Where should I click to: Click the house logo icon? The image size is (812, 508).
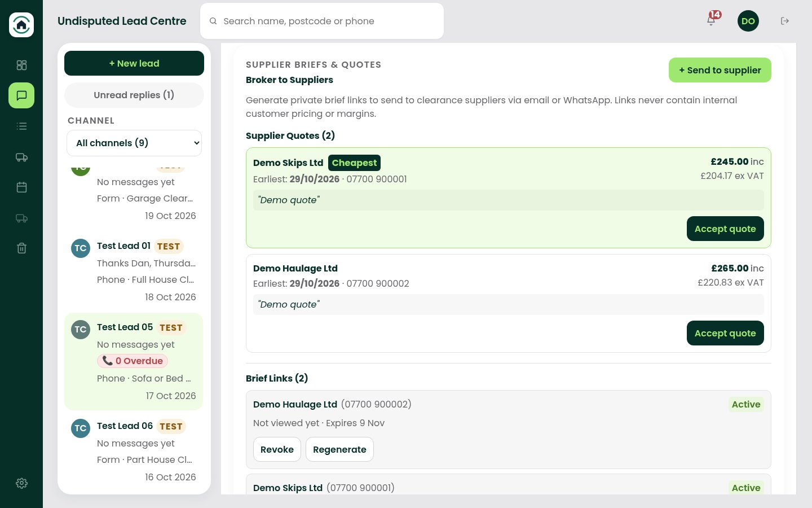21,25
